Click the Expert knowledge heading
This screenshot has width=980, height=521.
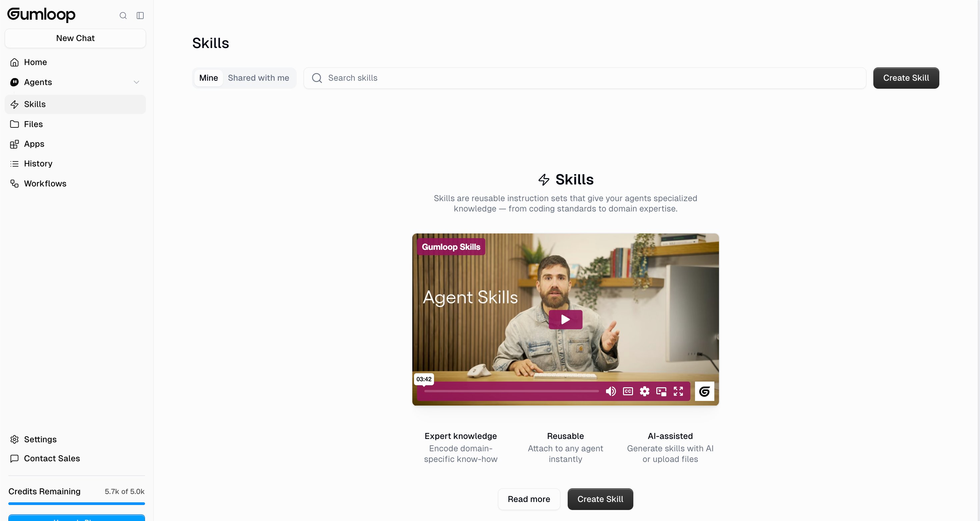460,436
